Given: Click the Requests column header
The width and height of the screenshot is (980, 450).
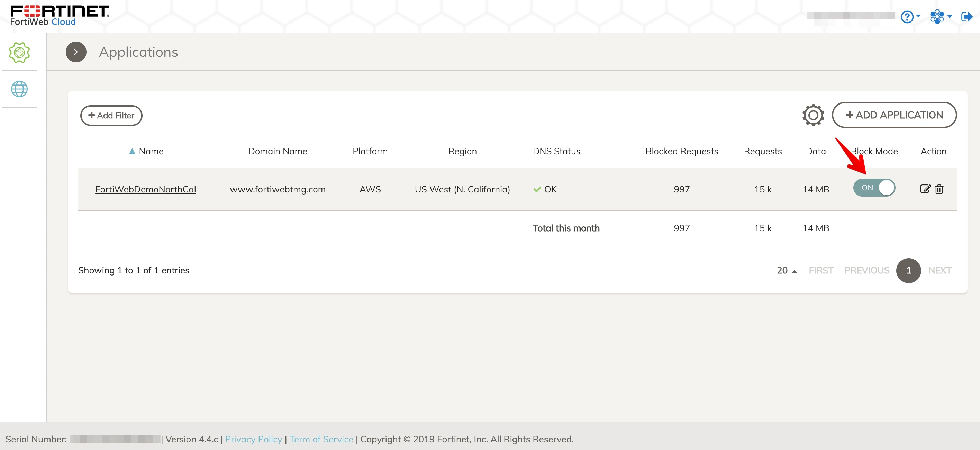Looking at the screenshot, I should pos(762,151).
